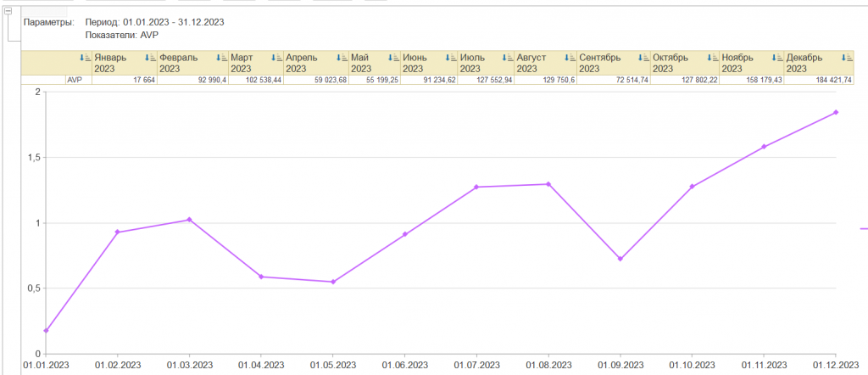Click the chart data point for 01.10.2023
Image resolution: width=868 pixels, height=375 pixels.
tap(692, 187)
